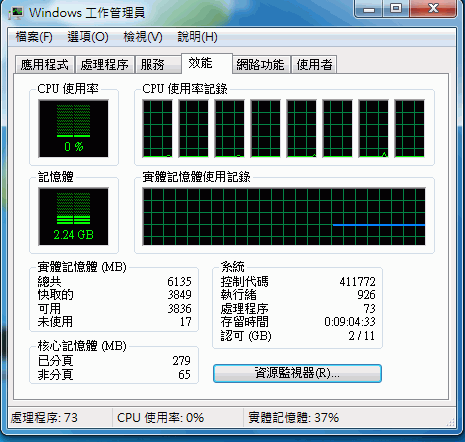465x442 pixels.
Task: Switch to the 服務 tab
Action: click(x=158, y=64)
